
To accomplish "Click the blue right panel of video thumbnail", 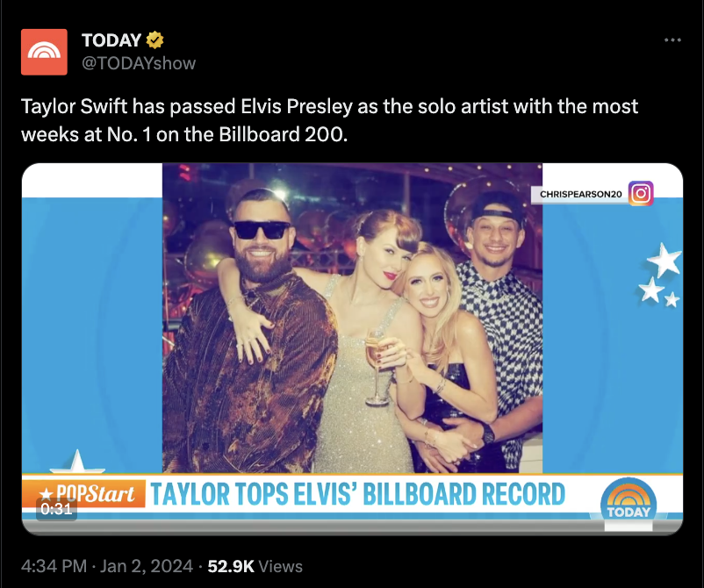I will (613, 334).
